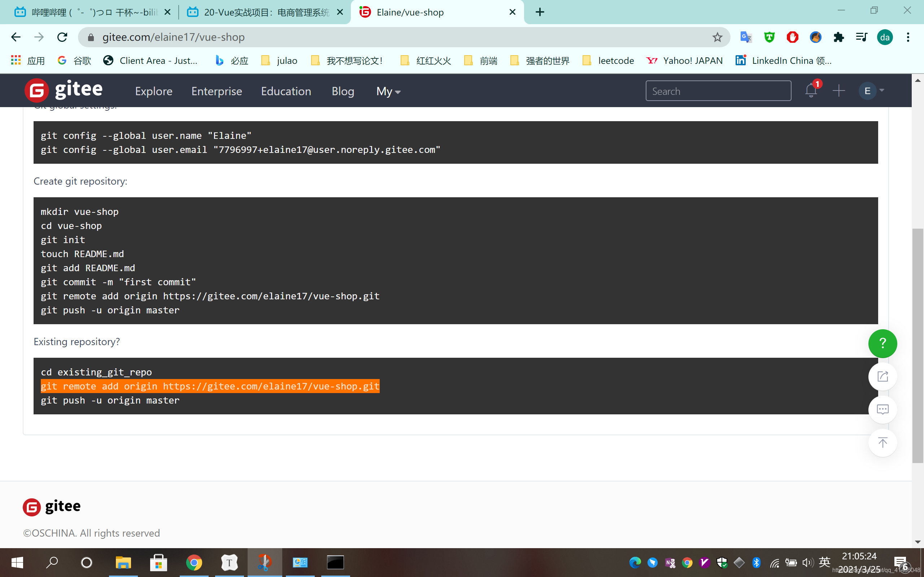Viewport: 924px width, 577px height.
Task: Open Chrome three-dot menu
Action: 908,37
